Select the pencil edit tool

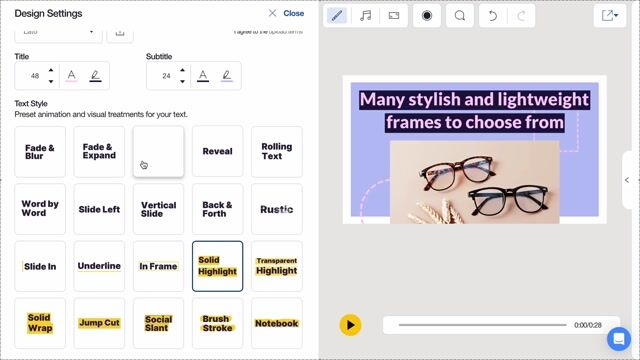click(x=337, y=16)
